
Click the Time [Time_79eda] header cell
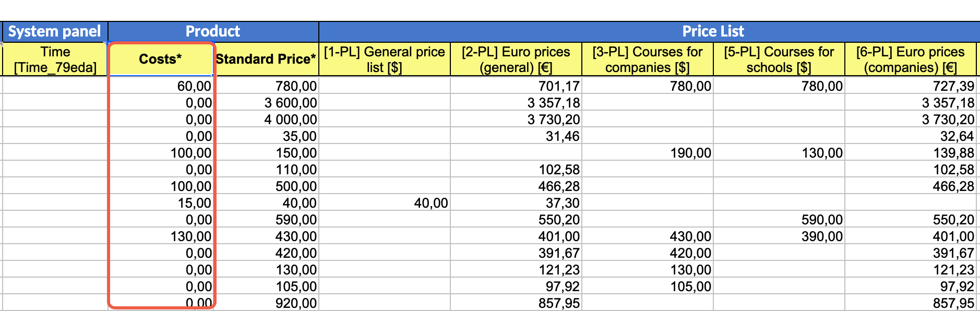(54, 59)
